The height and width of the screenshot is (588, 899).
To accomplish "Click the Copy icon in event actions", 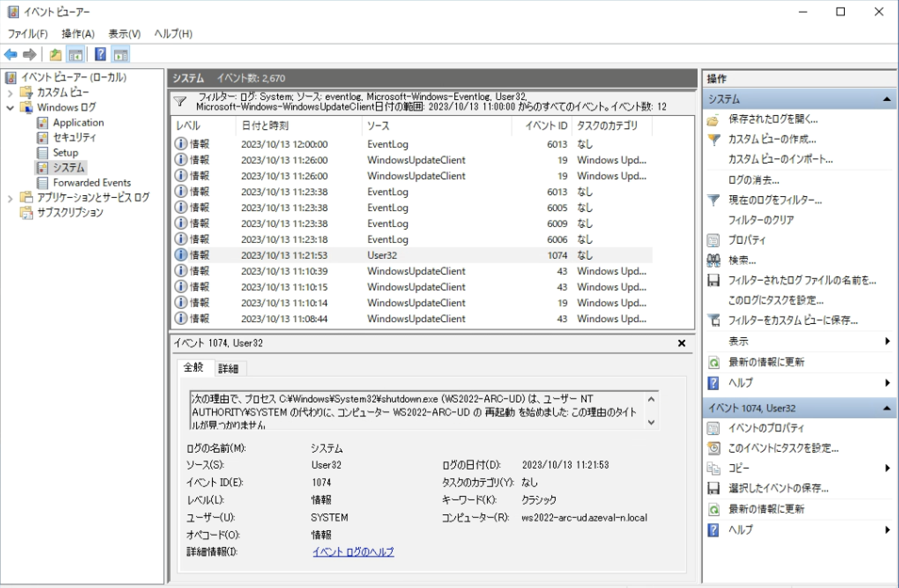I will point(713,468).
